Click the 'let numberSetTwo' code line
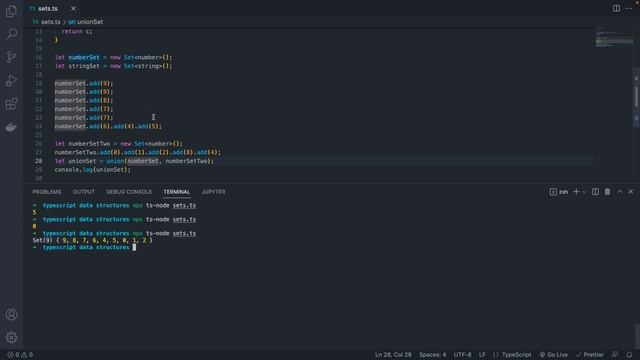 pos(119,144)
